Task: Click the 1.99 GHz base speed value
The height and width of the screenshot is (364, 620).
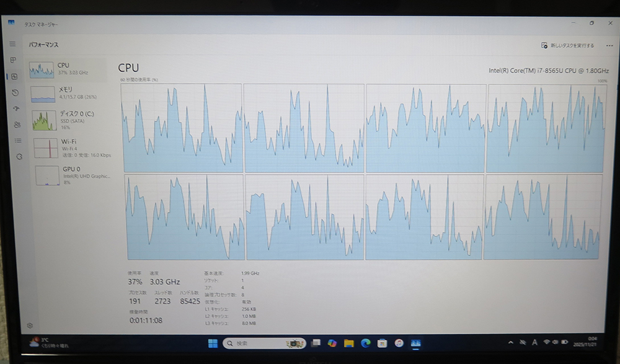Action: tap(250, 273)
